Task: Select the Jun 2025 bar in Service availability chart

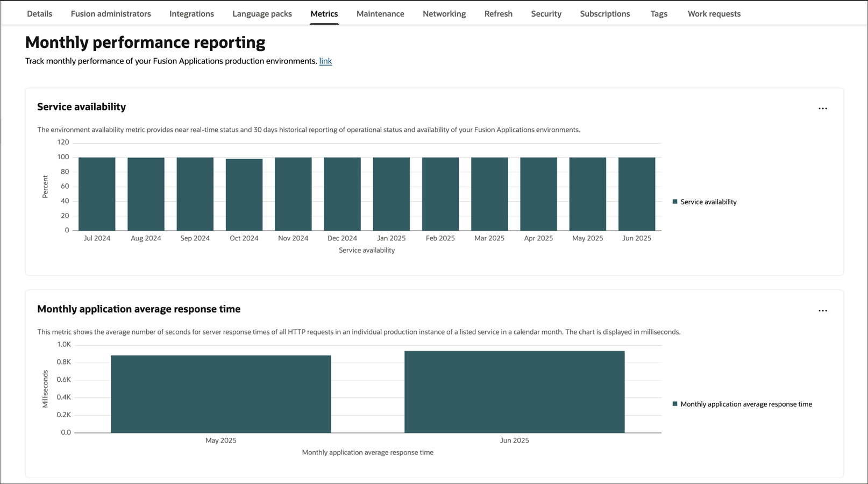Action: 636,194
